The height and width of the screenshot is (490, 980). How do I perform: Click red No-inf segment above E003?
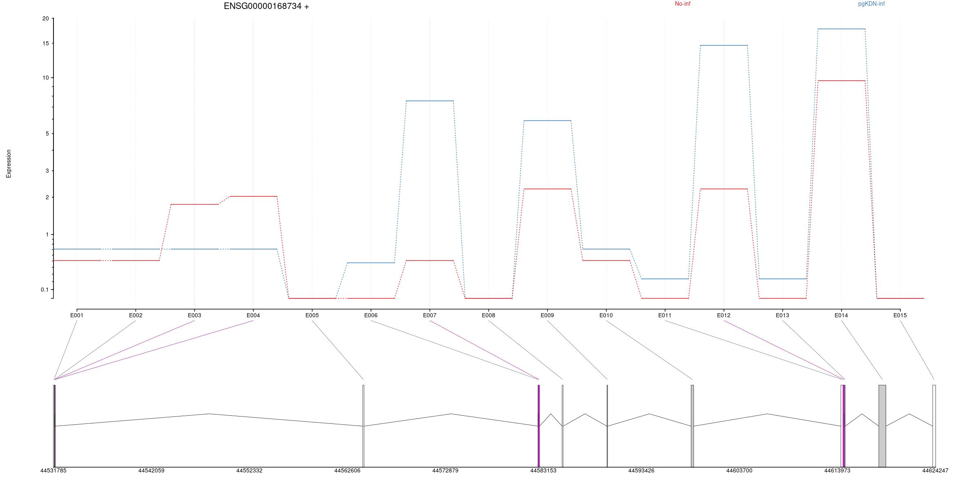click(x=194, y=204)
